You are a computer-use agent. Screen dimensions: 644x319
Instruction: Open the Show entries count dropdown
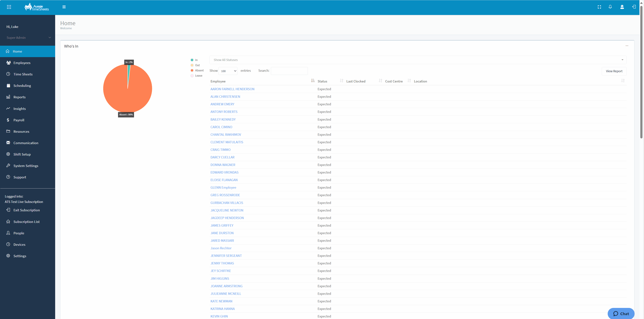tap(228, 71)
